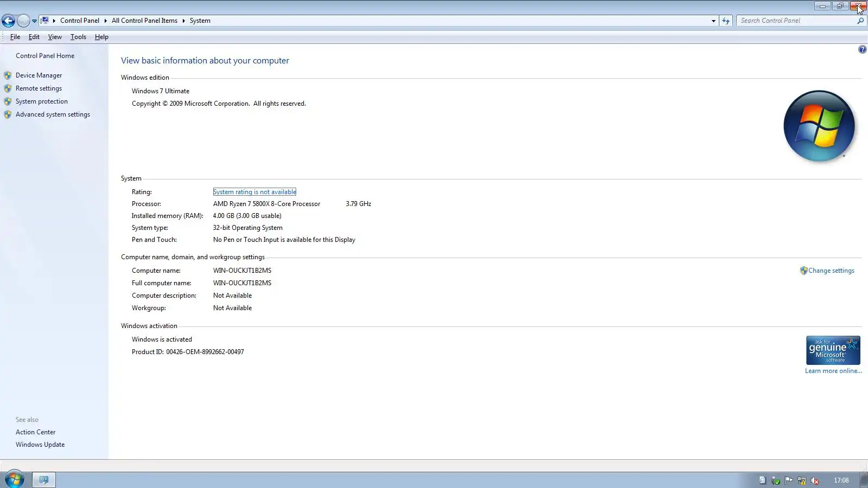Image resolution: width=868 pixels, height=488 pixels.
Task: Expand arrow after All Control Panel Items
Action: (183, 21)
